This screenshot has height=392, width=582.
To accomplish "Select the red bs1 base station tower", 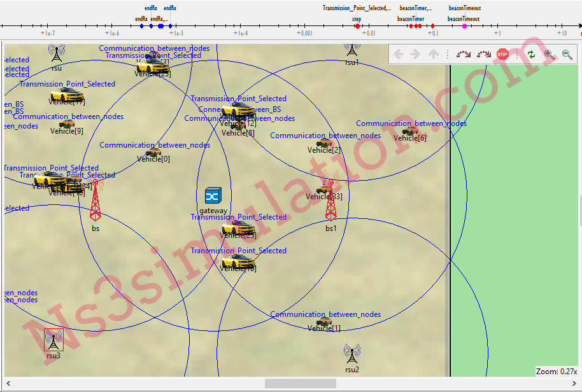I will [x=330, y=200].
